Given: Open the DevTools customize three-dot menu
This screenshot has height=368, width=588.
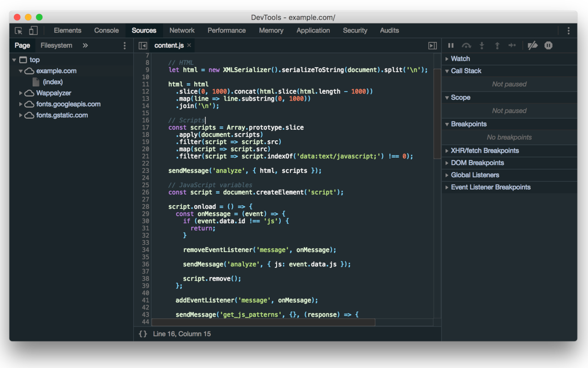Looking at the screenshot, I should point(568,31).
